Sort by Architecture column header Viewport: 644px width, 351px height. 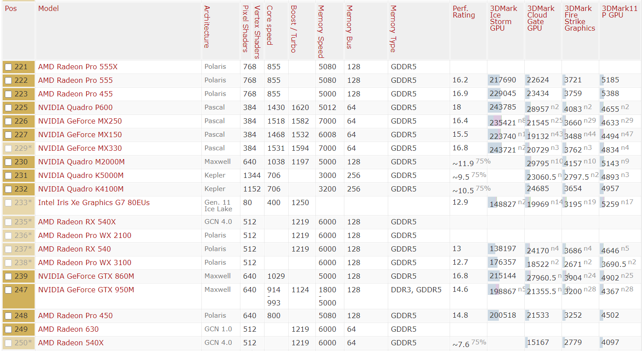coord(207,27)
